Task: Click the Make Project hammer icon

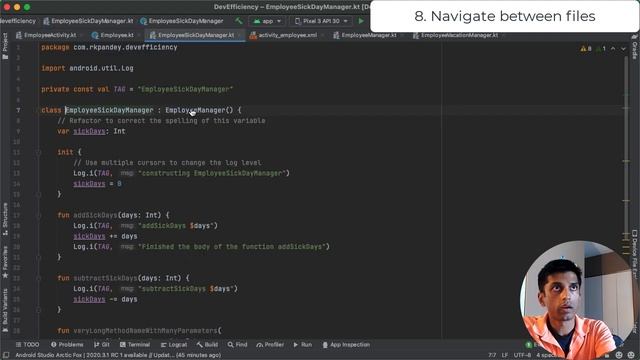Action: [x=239, y=21]
